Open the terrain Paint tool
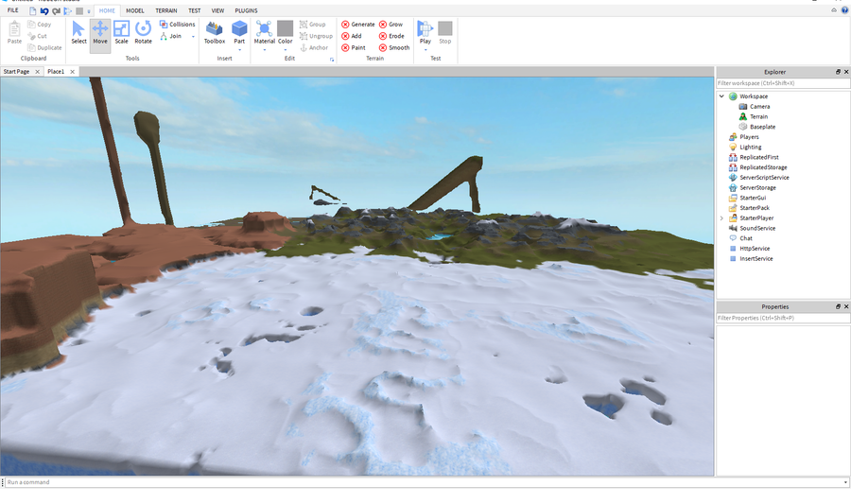This screenshot has height=504, width=851. (x=354, y=47)
